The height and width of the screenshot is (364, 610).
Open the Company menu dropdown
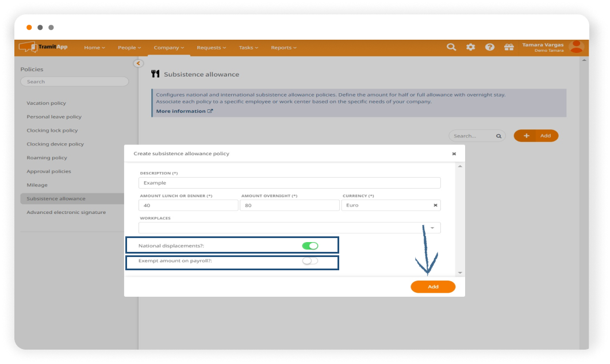[168, 48]
